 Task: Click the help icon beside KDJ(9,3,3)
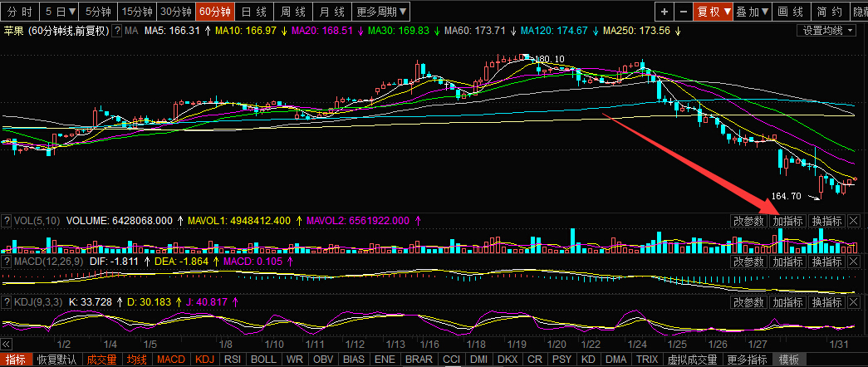(x=7, y=301)
